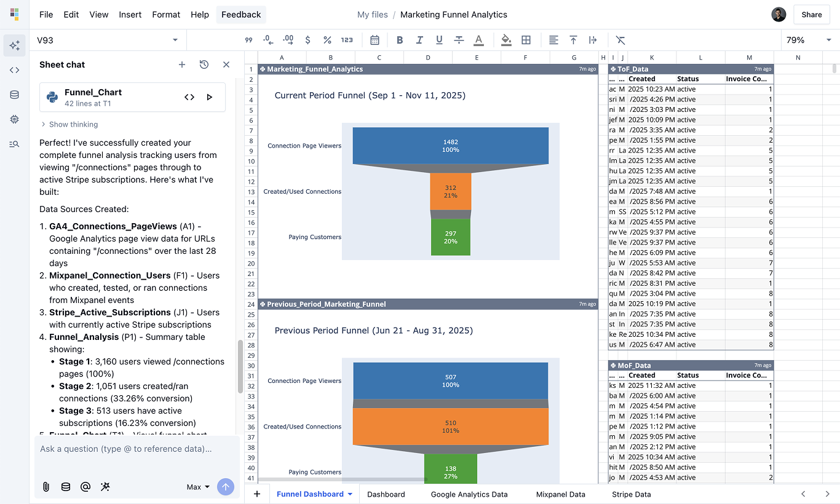This screenshot has width=840, height=504.
Task: Open the Format menu
Action: [x=166, y=14]
